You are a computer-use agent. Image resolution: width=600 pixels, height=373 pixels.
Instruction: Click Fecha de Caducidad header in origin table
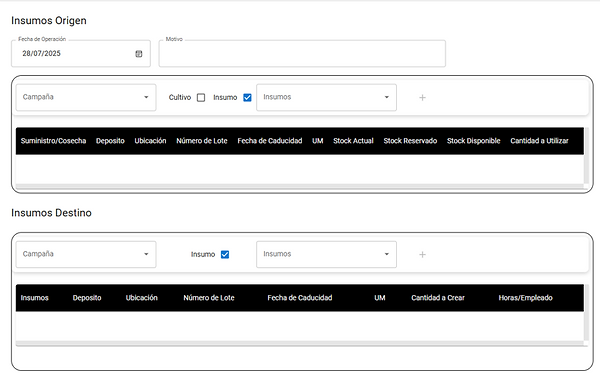pyautogui.click(x=270, y=141)
